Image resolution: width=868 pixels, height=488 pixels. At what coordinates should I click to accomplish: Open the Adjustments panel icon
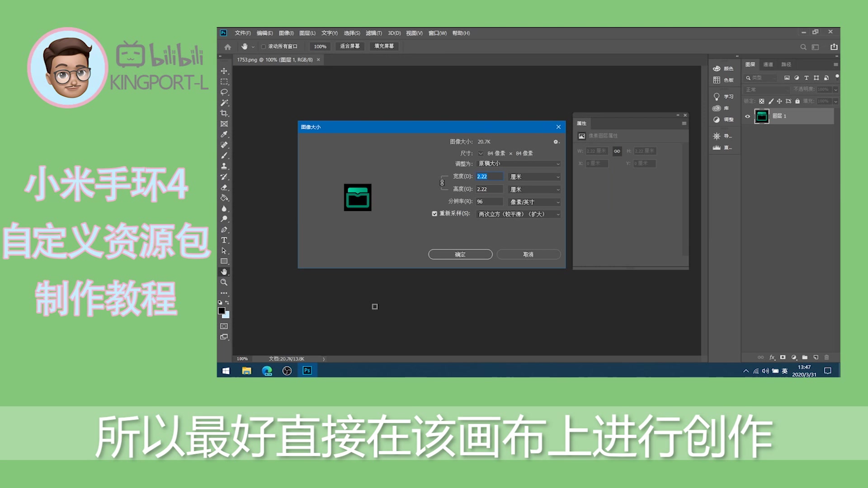[717, 120]
